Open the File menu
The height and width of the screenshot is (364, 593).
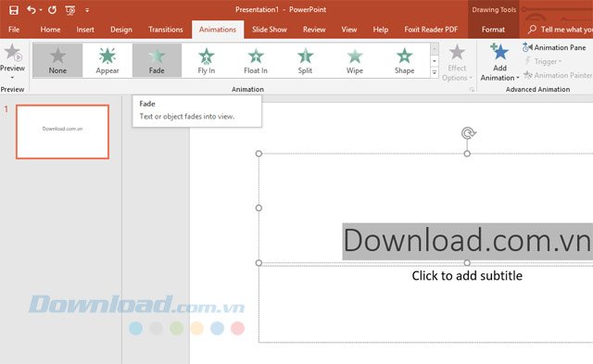point(14,30)
